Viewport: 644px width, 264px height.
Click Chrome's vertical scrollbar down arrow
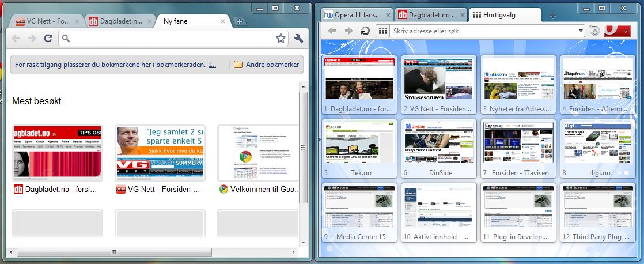pyautogui.click(x=303, y=242)
